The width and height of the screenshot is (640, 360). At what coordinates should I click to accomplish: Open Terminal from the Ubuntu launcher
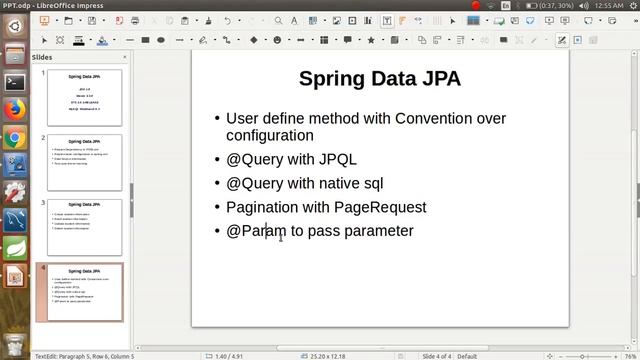[15, 82]
